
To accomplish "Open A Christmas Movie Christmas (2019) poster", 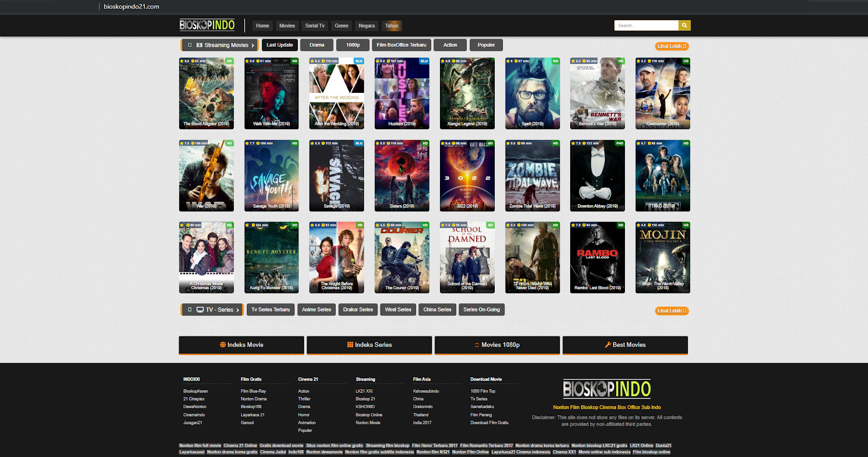I will coord(207,257).
